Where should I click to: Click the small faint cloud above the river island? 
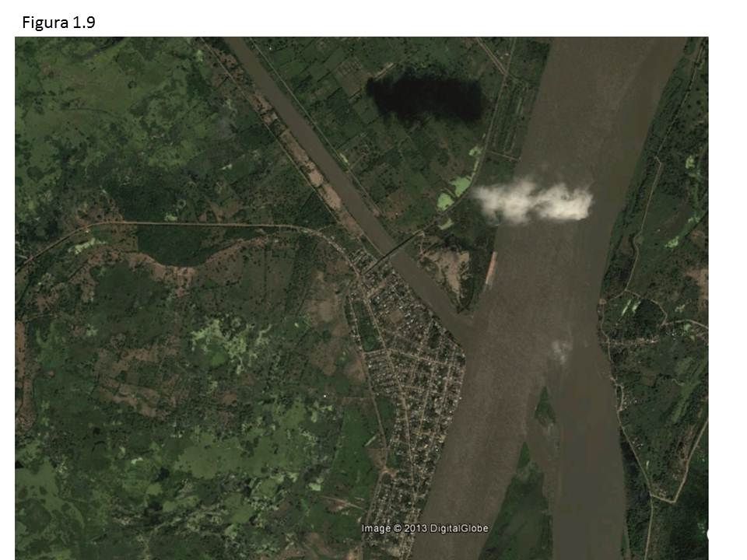pos(560,351)
